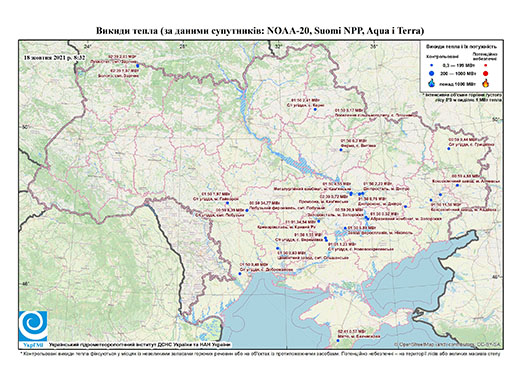Select the Побузький феронікель heat marker

point(247,210)
